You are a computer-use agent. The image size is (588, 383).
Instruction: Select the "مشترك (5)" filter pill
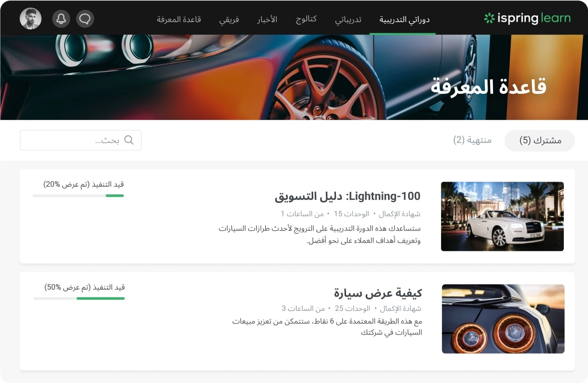tap(540, 141)
